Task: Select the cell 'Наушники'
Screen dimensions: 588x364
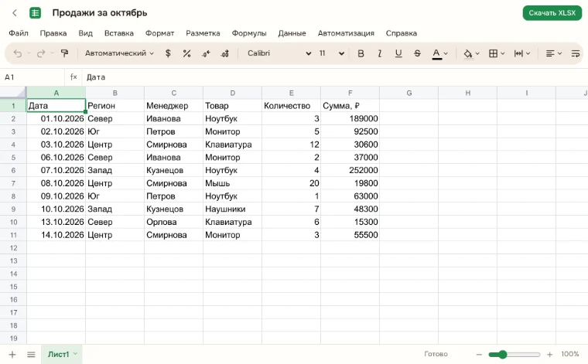Action: 232,209
